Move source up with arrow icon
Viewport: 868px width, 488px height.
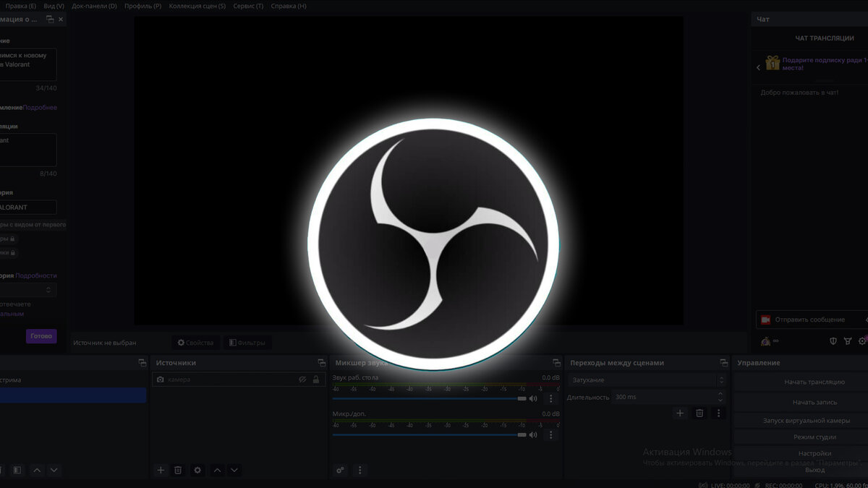(x=217, y=470)
